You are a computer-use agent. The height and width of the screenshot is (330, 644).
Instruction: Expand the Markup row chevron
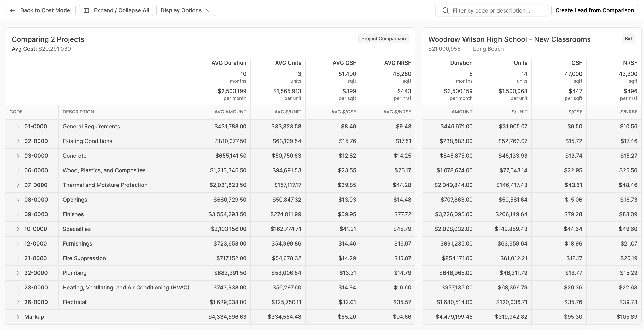pos(18,317)
